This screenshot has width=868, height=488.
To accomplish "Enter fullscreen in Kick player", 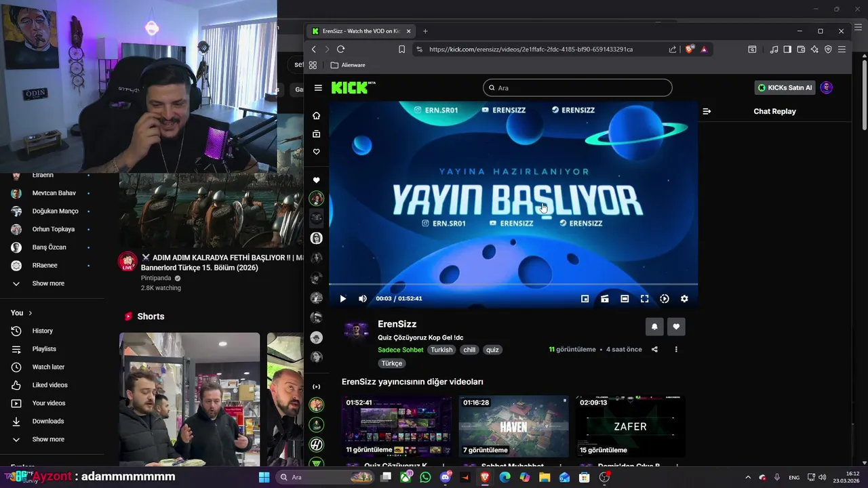I will coord(644,299).
